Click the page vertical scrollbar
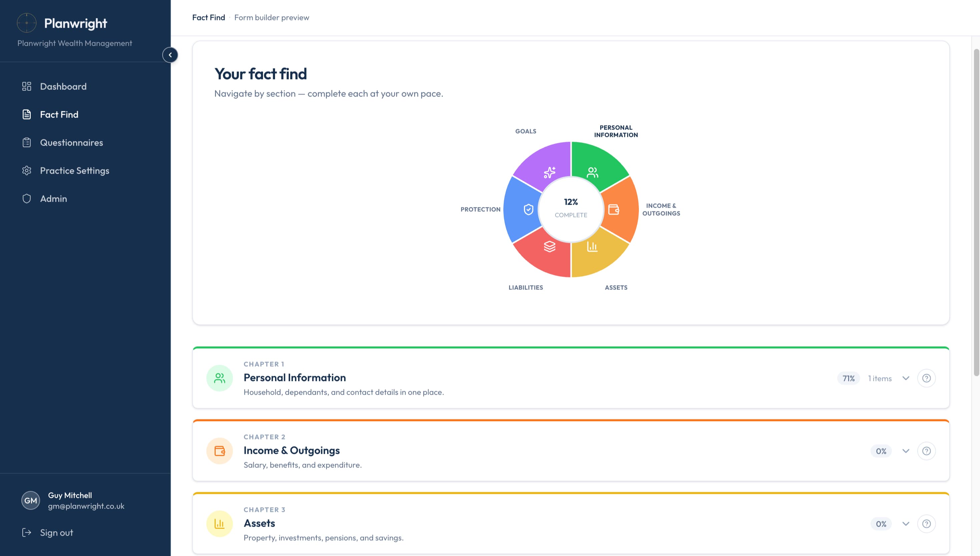 pyautogui.click(x=976, y=212)
